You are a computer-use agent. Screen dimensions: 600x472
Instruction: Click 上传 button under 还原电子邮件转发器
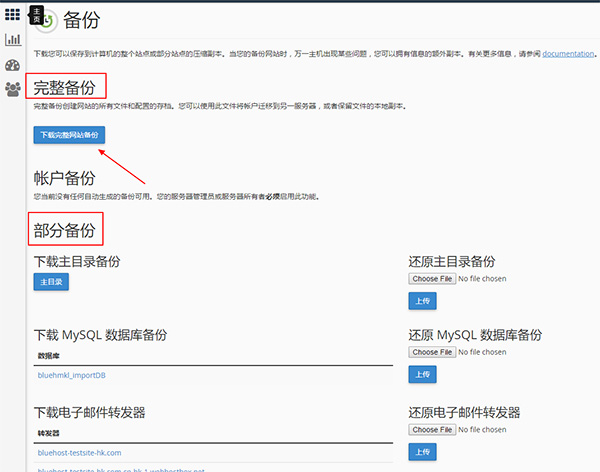point(422,452)
